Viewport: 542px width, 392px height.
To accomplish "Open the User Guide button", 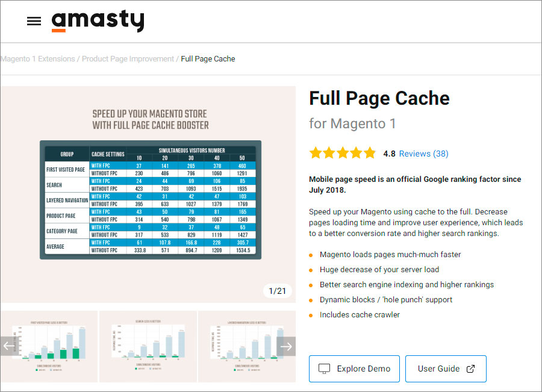I will 446,369.
